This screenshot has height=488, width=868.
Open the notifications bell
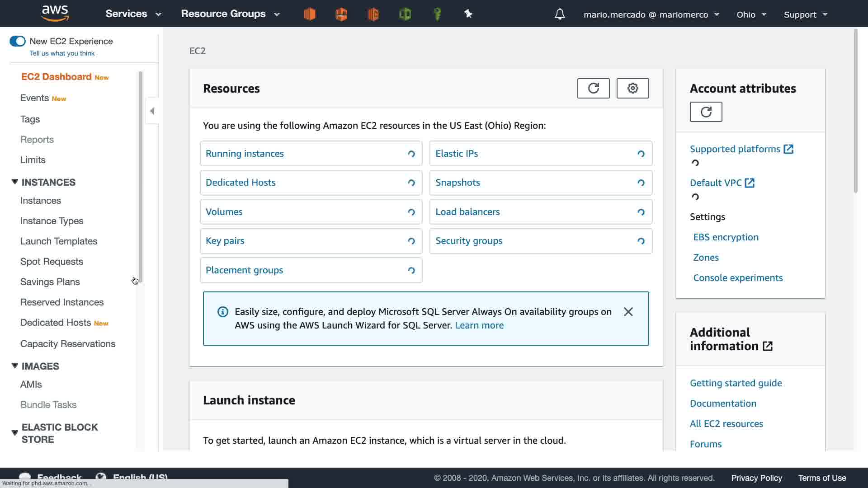[x=560, y=14]
